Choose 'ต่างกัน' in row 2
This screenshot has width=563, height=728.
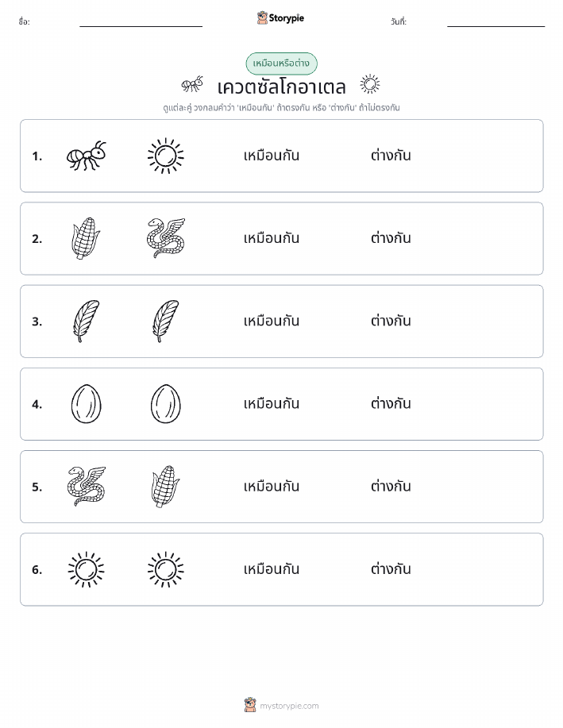391,238
